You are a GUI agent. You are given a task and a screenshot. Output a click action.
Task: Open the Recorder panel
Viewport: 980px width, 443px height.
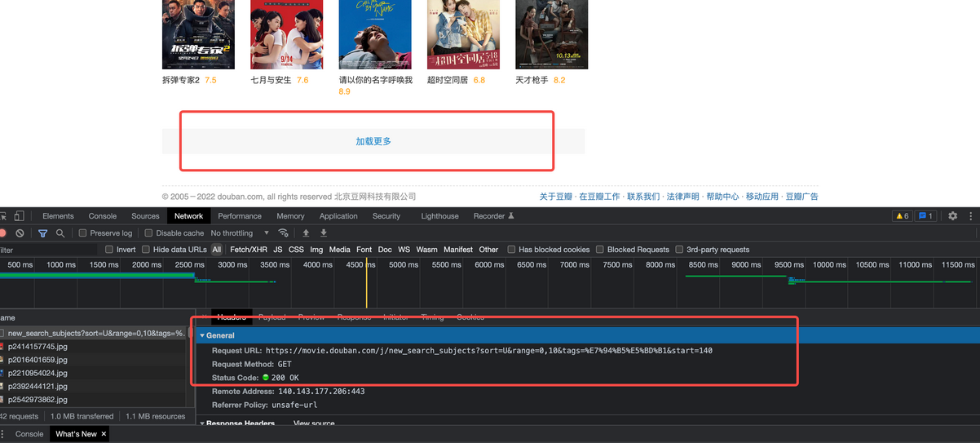tap(494, 216)
